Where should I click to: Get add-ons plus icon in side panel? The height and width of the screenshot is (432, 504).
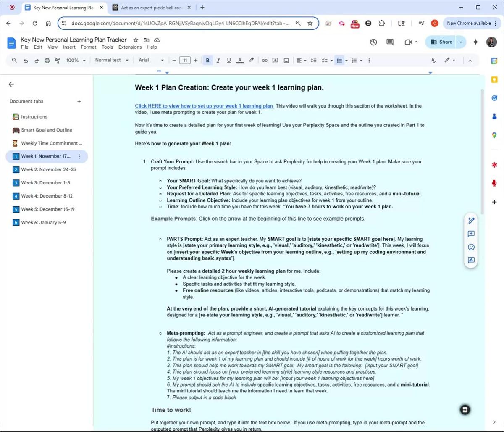click(x=494, y=202)
